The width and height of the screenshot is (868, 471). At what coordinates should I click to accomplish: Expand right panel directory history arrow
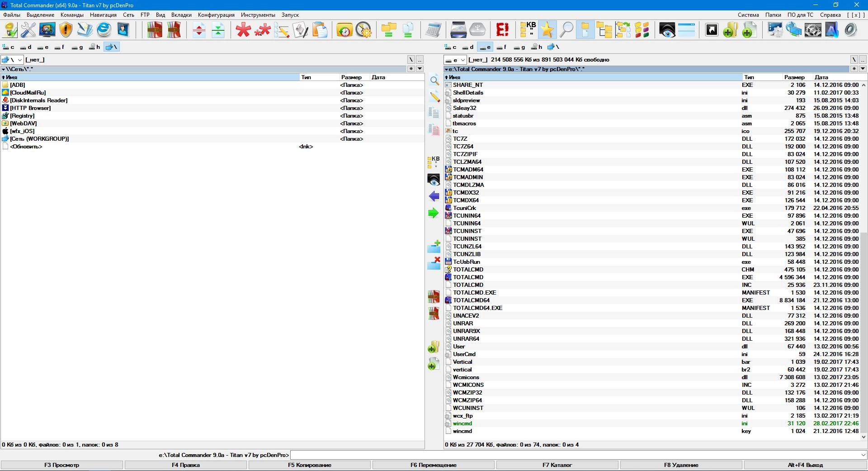(x=863, y=69)
